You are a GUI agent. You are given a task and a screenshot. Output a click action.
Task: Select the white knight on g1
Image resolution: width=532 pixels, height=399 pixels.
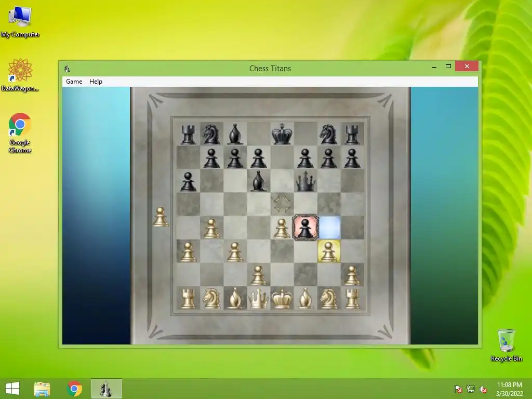pyautogui.click(x=329, y=298)
